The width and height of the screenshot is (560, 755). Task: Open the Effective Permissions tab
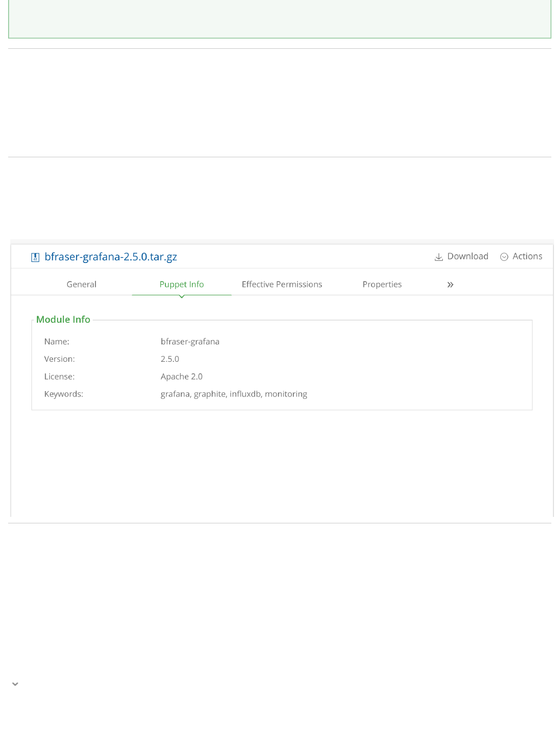(282, 284)
